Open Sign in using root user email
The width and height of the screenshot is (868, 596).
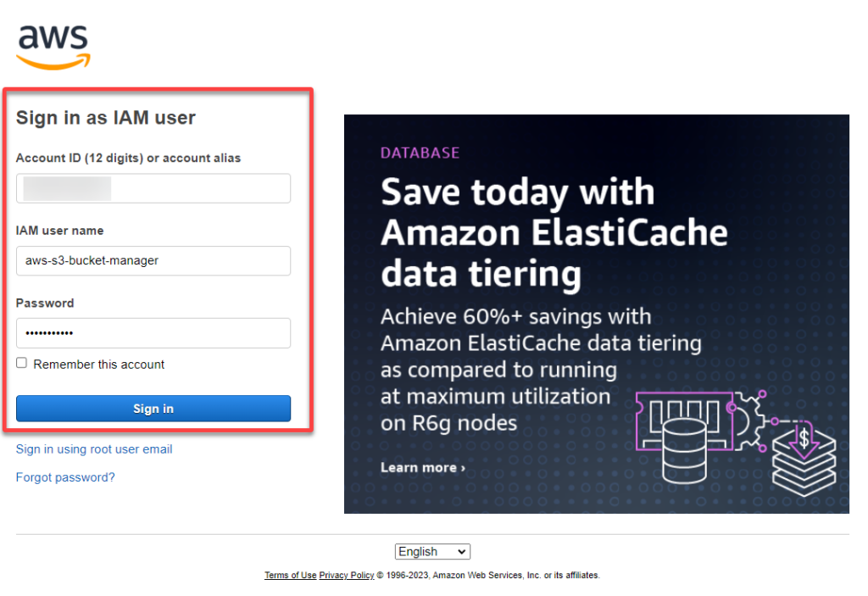94,449
